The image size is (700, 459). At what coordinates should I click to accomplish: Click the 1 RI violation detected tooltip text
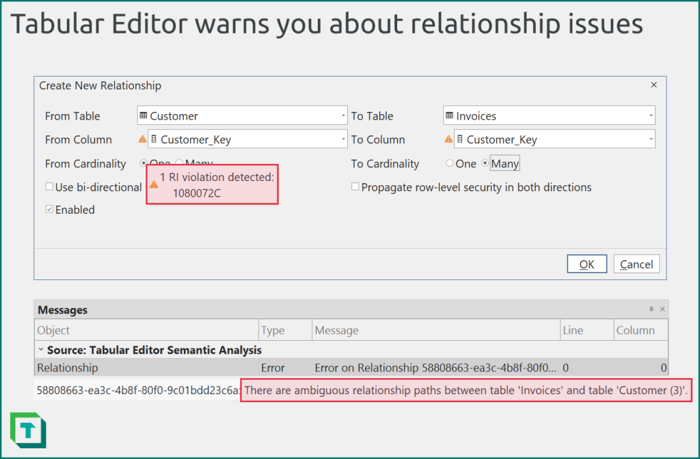(x=217, y=185)
